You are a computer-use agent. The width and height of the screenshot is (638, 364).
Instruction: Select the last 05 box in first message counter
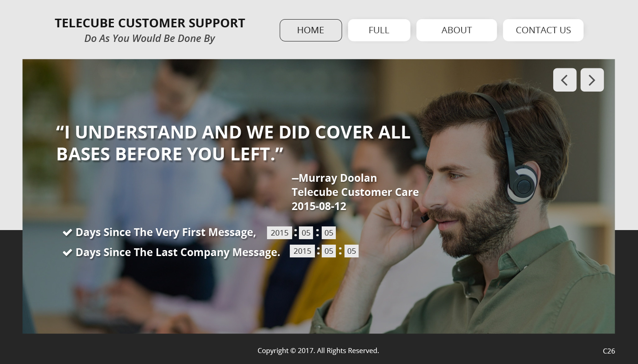(x=329, y=233)
